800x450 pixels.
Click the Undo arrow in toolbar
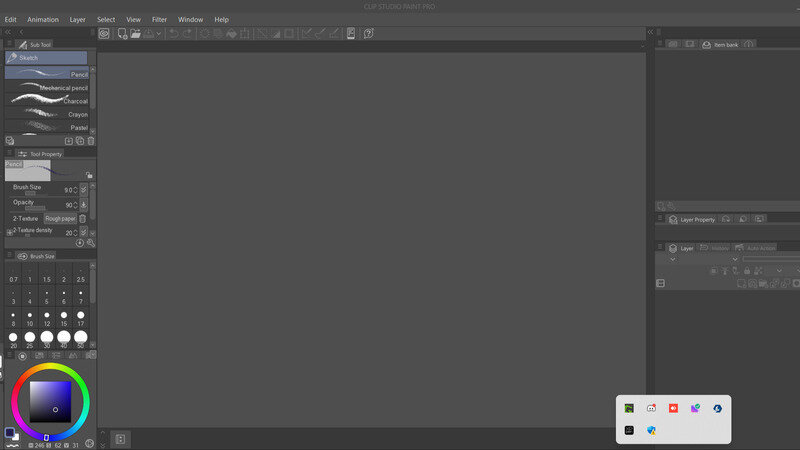click(173, 33)
